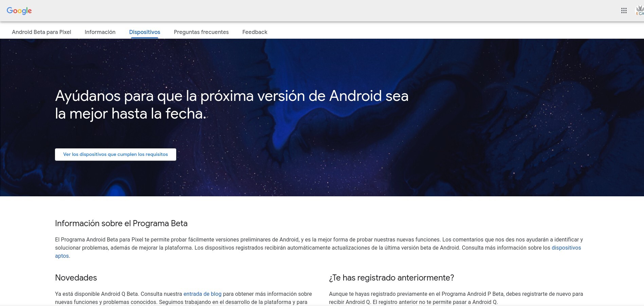Click the text Aunque te hayas registrado previamente
Screen dimensions: 644x306
[x=456, y=298]
